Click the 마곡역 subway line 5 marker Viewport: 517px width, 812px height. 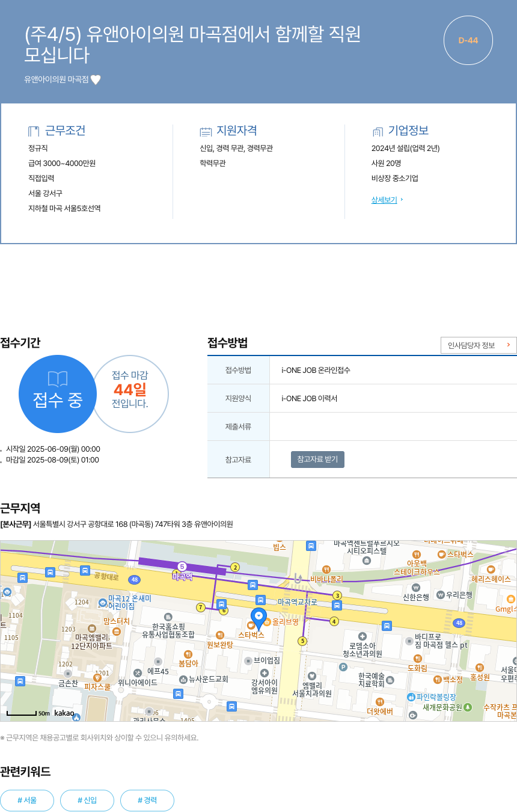point(182,567)
